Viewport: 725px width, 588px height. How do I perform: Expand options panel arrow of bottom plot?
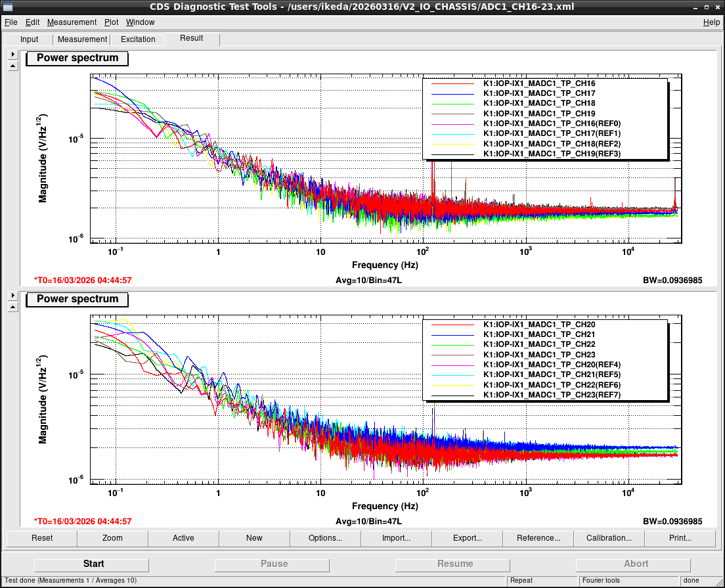point(13,295)
